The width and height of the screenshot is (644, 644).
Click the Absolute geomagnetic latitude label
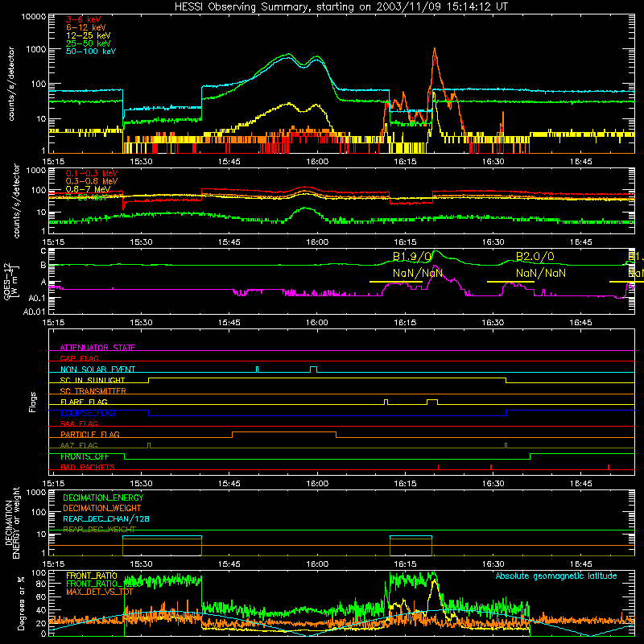tap(556, 576)
